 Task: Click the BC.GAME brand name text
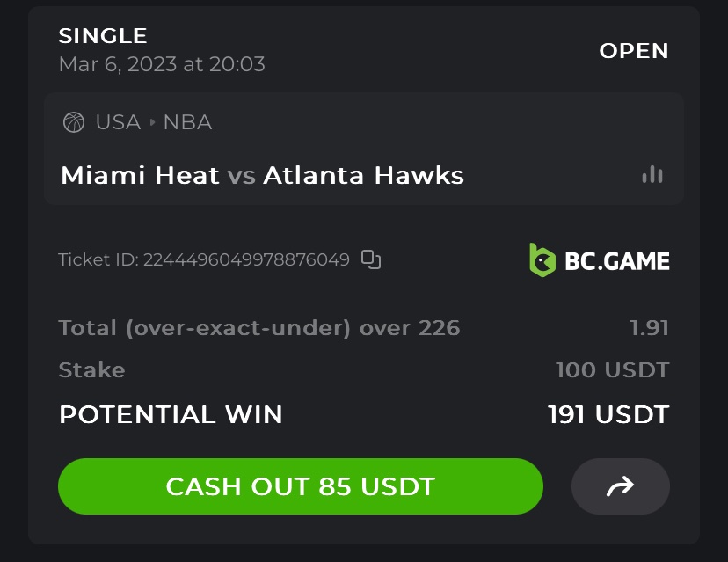tap(616, 261)
